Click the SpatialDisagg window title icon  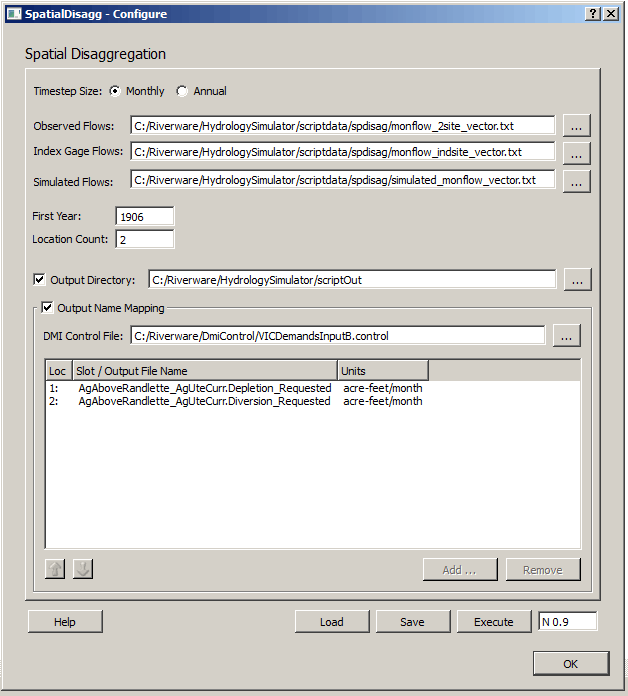coord(14,14)
